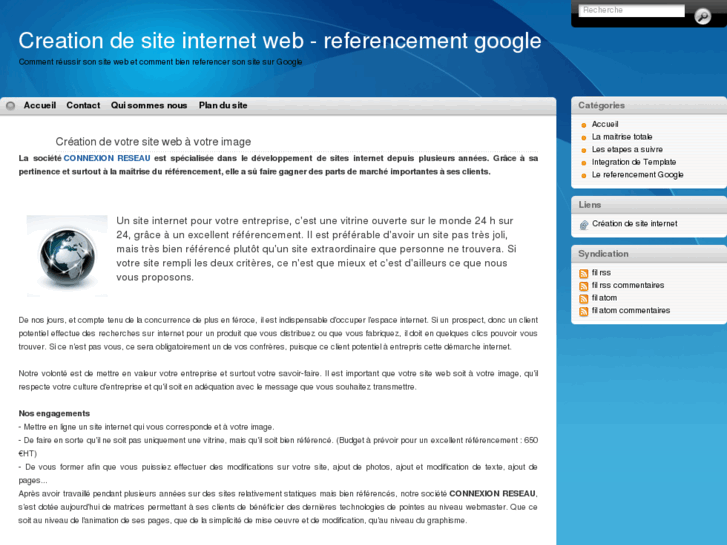The height and width of the screenshot is (545, 727).
Task: Open the Accueil menu item
Action: 40,105
